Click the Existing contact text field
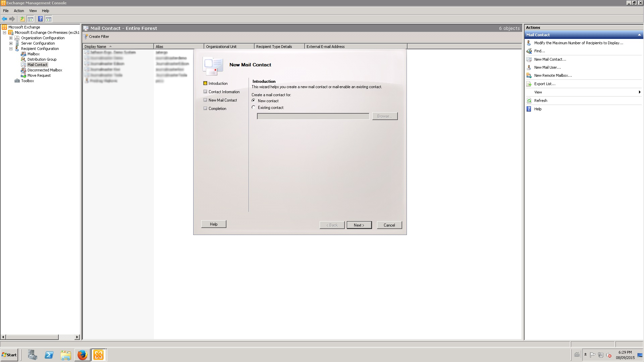644x362 pixels. (313, 116)
